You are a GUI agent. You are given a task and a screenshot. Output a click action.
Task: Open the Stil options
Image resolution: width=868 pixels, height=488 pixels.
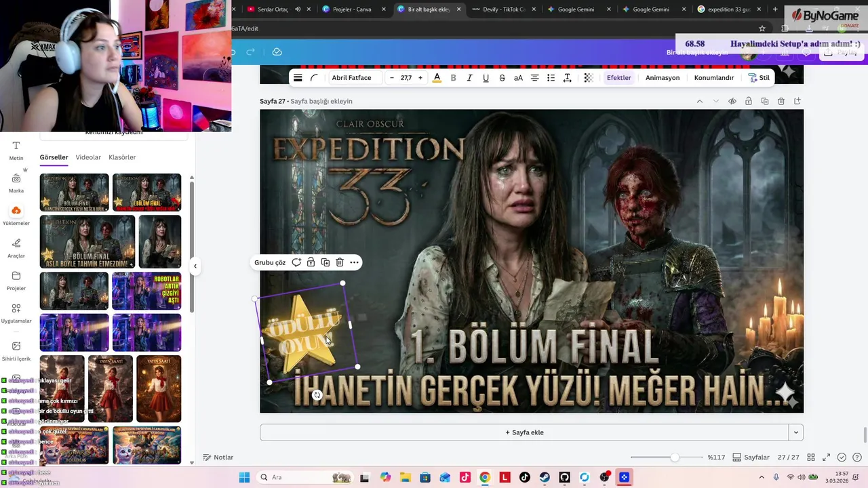(759, 78)
